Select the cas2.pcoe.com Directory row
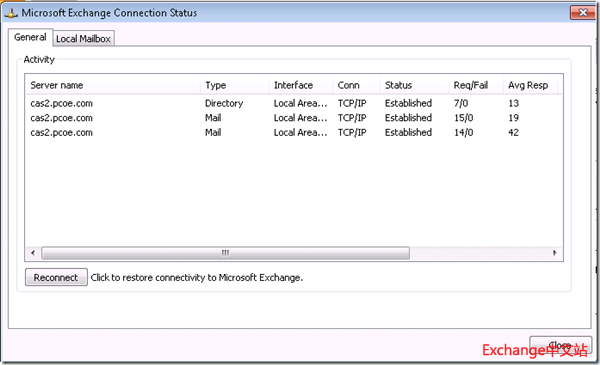 coord(293,103)
